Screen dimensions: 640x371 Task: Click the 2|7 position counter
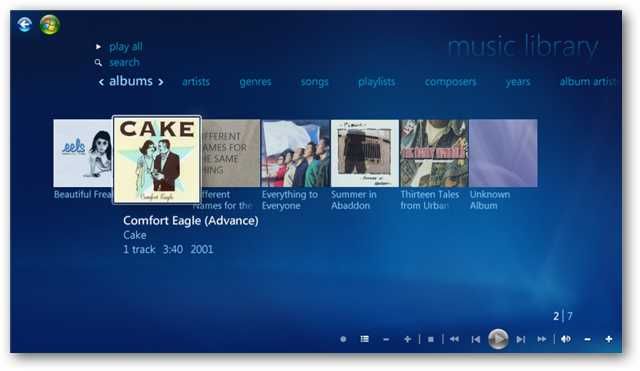(563, 316)
